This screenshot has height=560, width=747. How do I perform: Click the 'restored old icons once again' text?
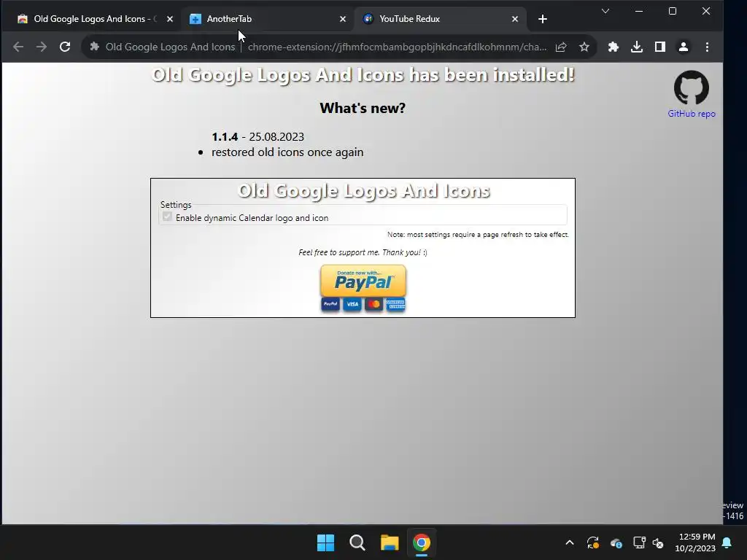point(287,152)
